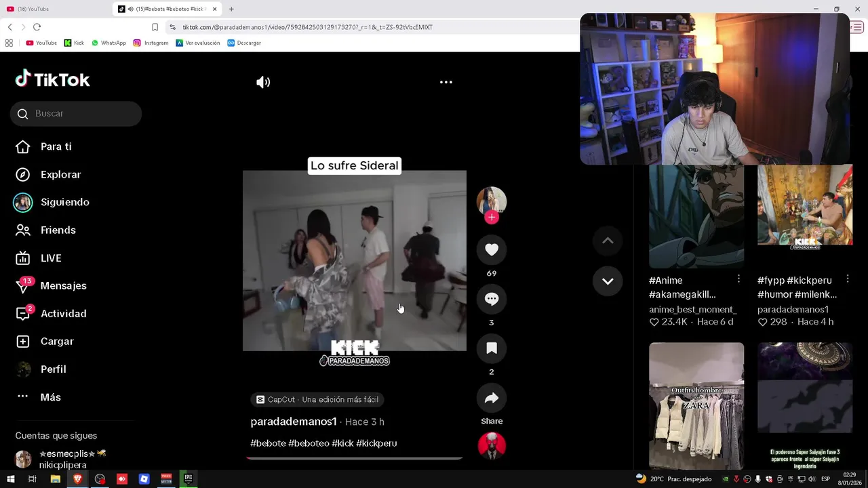Open the browser apps grid icon
Screen dimensions: 868x488
[x=9, y=43]
